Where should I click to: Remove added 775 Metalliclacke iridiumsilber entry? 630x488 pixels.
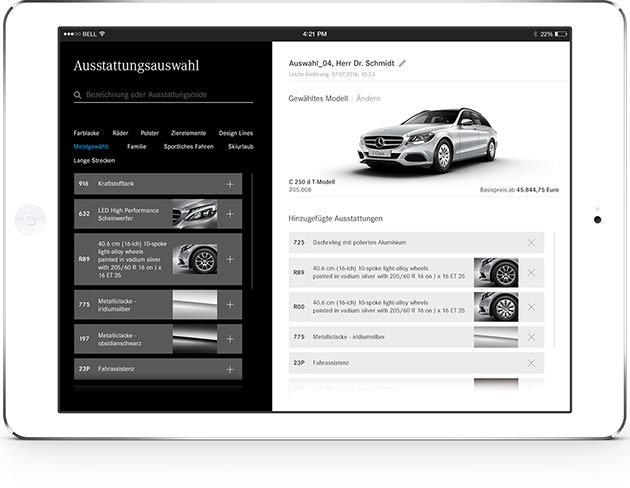[531, 337]
